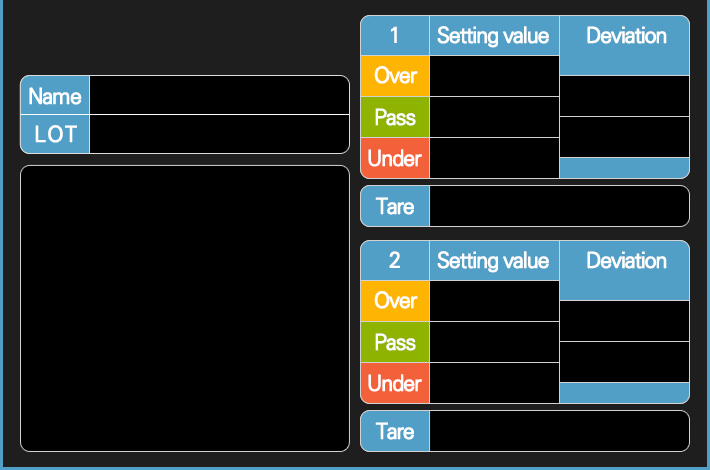This screenshot has height=470, width=710.
Task: Select the orange Over label in section 1
Action: [x=395, y=76]
